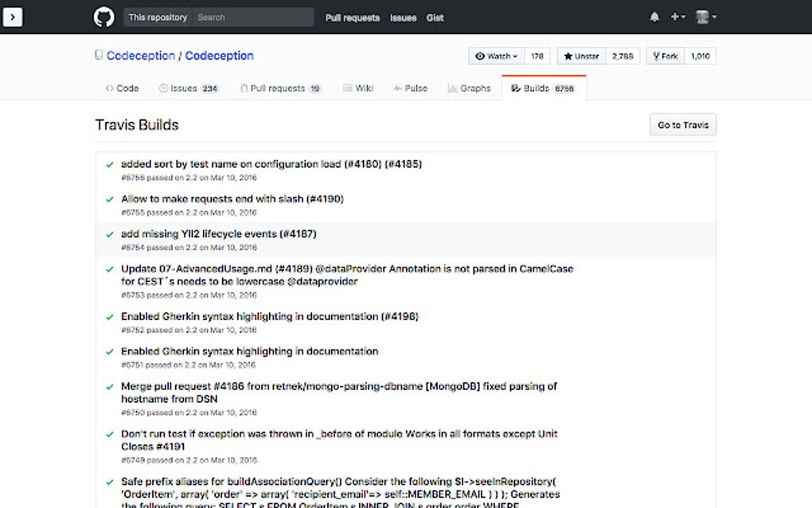
Task: Click the book icon beside the repository name
Action: coord(97,55)
